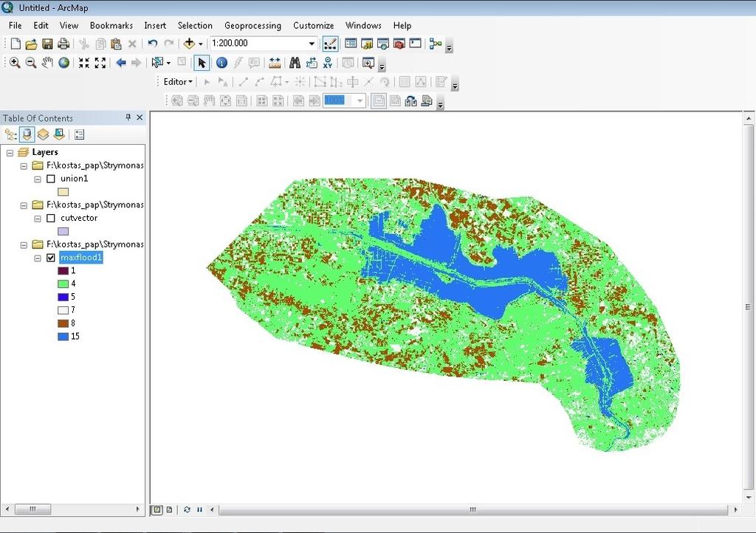Click the dark maroon swatch for class 1

click(x=63, y=271)
